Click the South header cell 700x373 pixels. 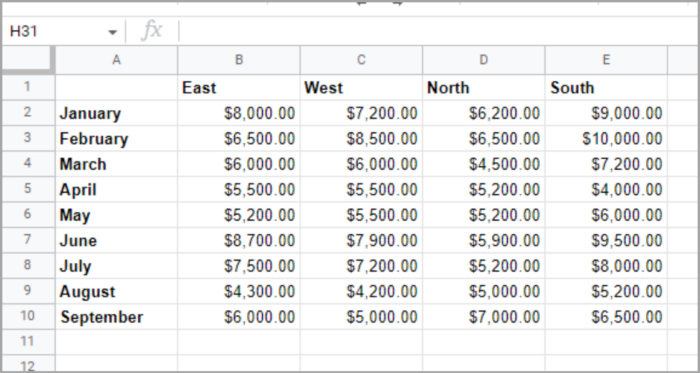pyautogui.click(x=606, y=87)
